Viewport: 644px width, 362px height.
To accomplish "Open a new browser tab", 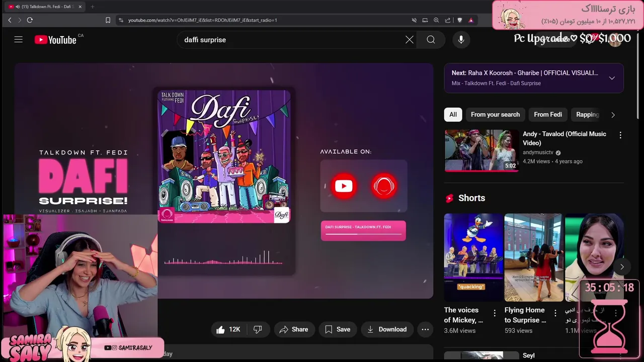I will 92,7.
